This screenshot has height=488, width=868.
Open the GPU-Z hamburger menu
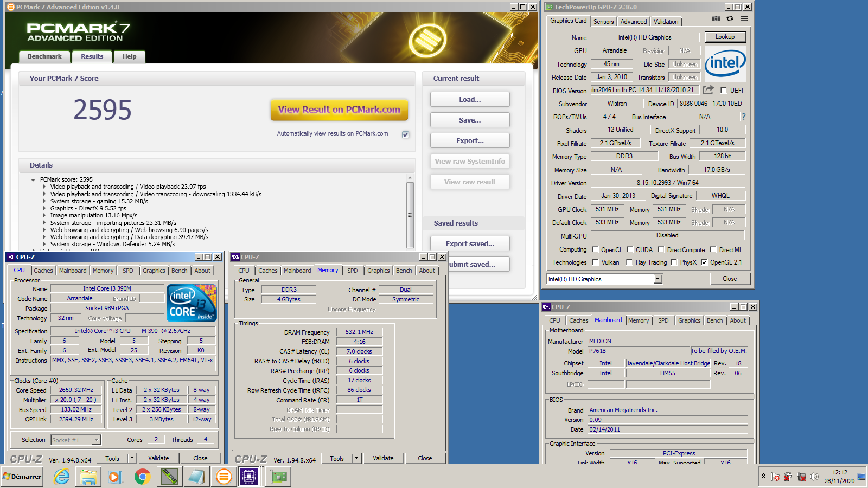744,18
